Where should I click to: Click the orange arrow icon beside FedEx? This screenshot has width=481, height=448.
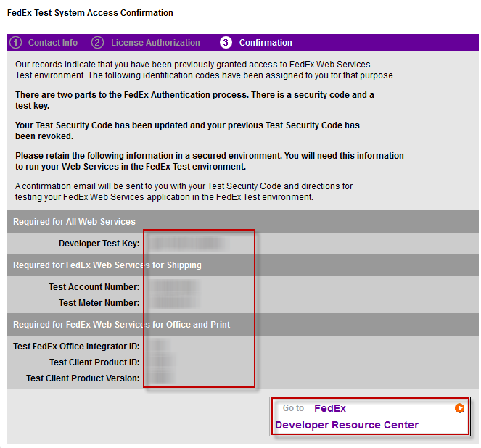click(459, 408)
